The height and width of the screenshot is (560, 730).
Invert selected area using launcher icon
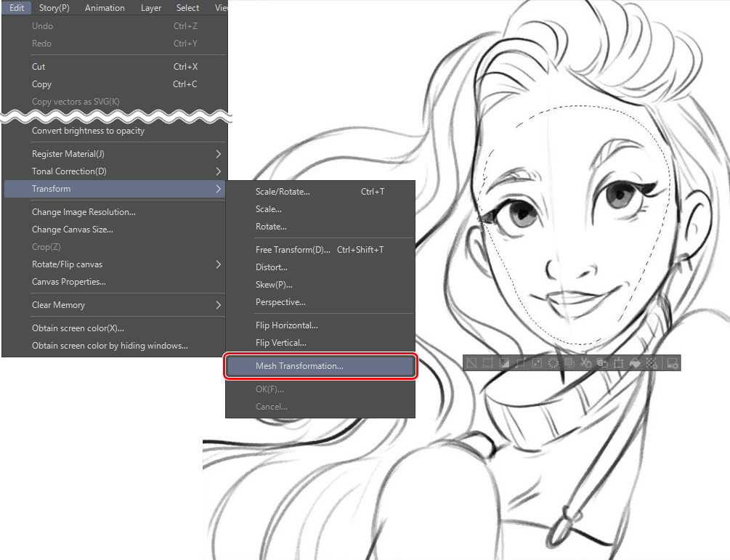(503, 362)
